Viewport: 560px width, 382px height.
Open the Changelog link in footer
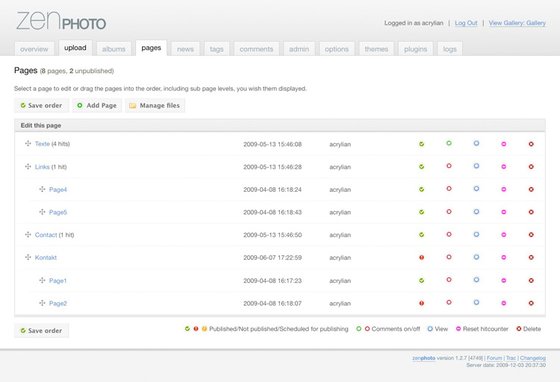[x=532, y=358]
